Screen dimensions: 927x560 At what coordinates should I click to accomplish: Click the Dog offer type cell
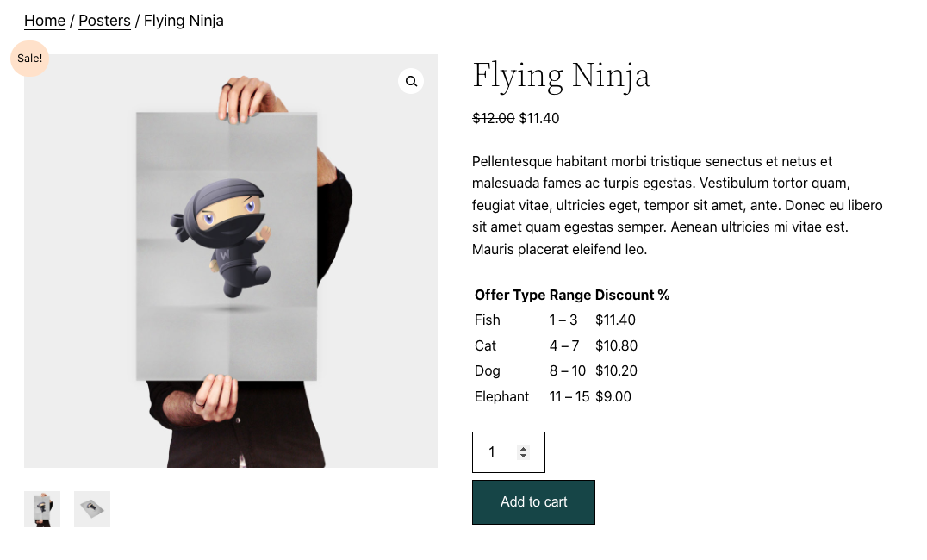tap(488, 371)
